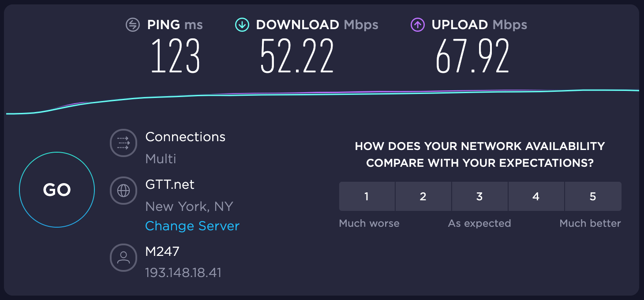
Task: Click the speed graph line
Action: pos(322,94)
